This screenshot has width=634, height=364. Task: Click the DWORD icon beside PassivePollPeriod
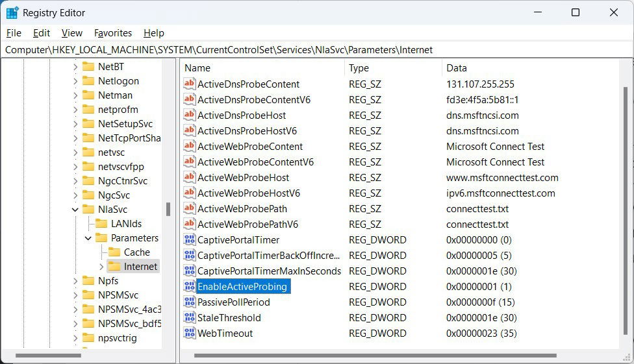click(189, 301)
